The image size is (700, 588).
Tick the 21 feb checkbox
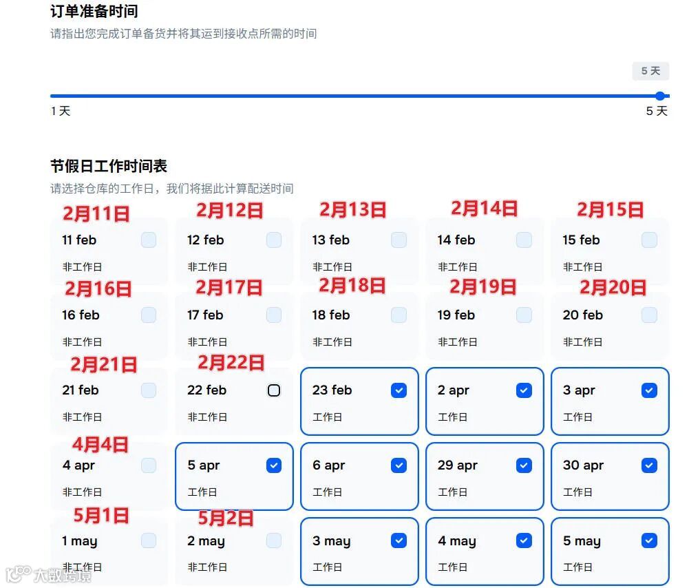point(149,390)
